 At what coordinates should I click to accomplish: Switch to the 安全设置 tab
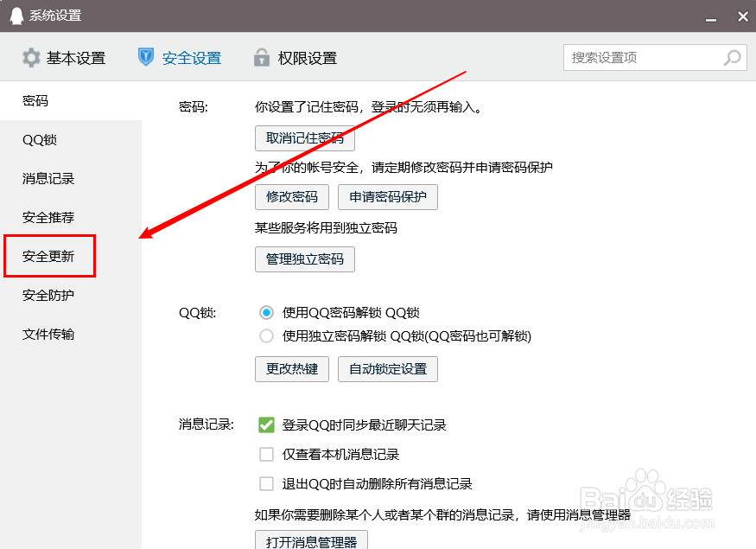tap(180, 58)
